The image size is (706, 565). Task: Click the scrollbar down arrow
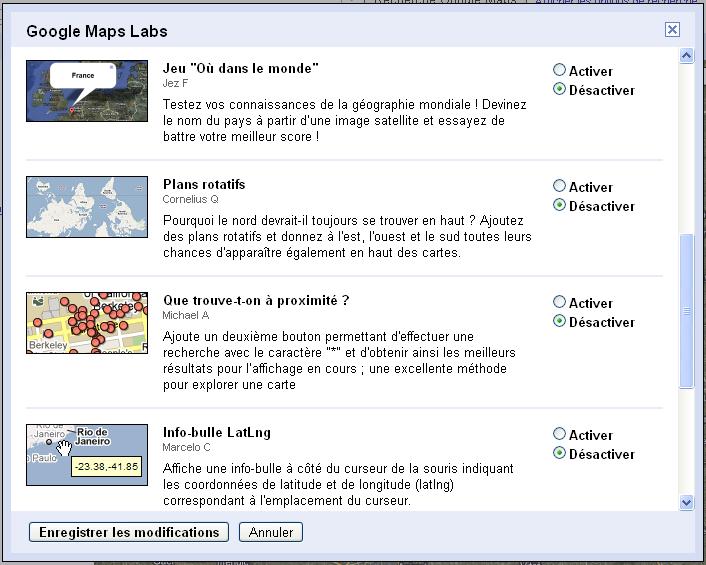686,502
